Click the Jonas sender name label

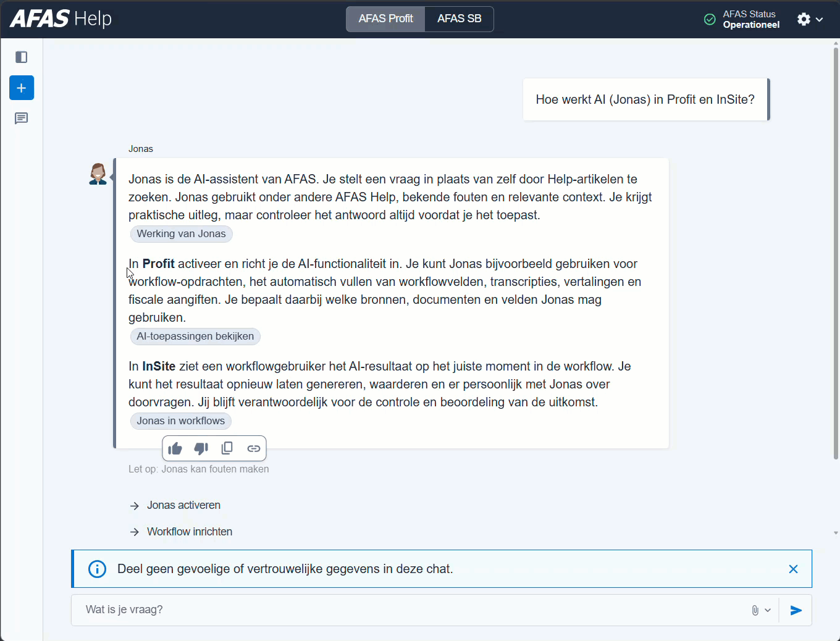tap(141, 149)
